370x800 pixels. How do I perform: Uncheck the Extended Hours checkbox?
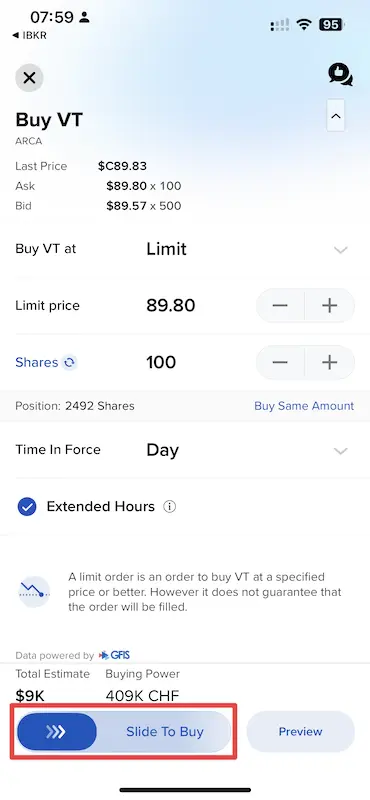27,507
